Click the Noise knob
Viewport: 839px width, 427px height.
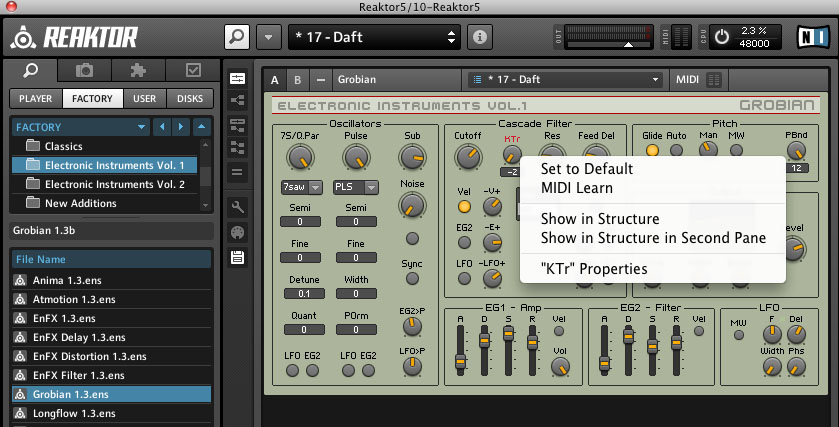(x=412, y=205)
